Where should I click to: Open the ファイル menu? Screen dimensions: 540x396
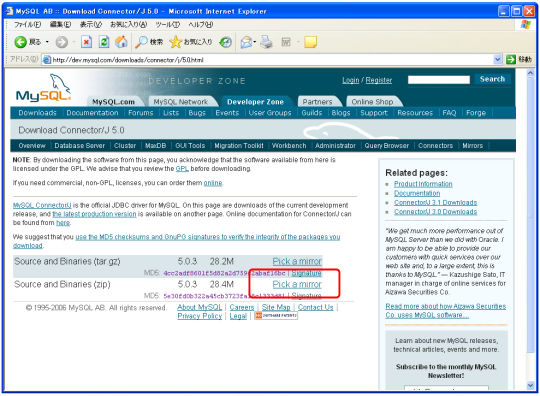(x=27, y=24)
